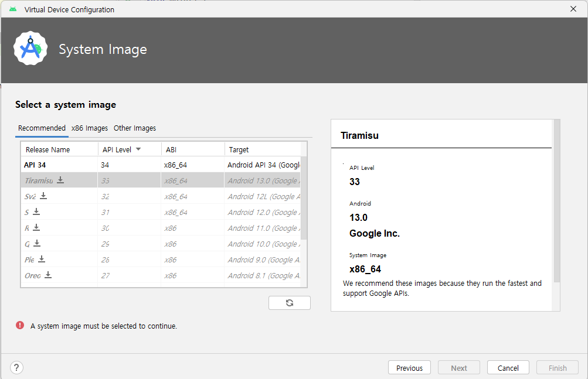Click the Next button
The width and height of the screenshot is (588, 379).
(459, 368)
